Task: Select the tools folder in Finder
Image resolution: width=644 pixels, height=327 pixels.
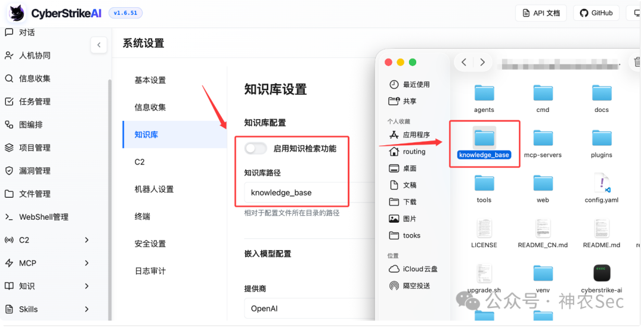Action: click(x=484, y=183)
